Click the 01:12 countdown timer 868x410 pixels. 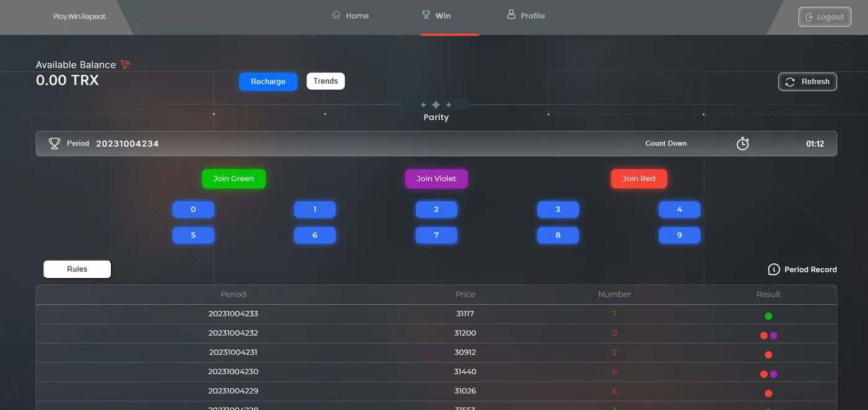tap(815, 144)
